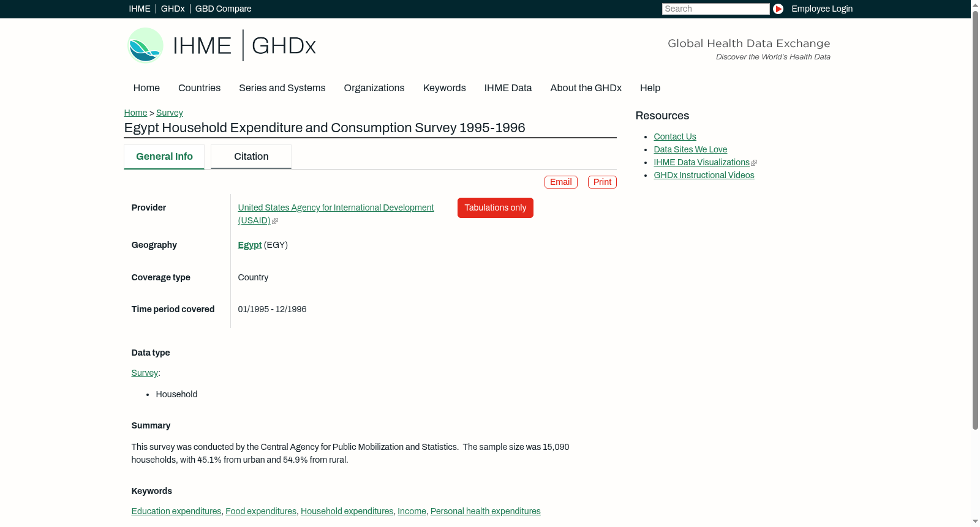The height and width of the screenshot is (527, 980).
Task: Click the IHME GHDx logo
Action: [222, 45]
